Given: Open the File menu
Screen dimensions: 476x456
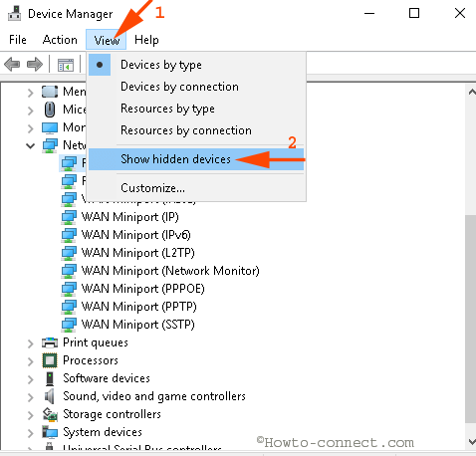Looking at the screenshot, I should (x=18, y=40).
